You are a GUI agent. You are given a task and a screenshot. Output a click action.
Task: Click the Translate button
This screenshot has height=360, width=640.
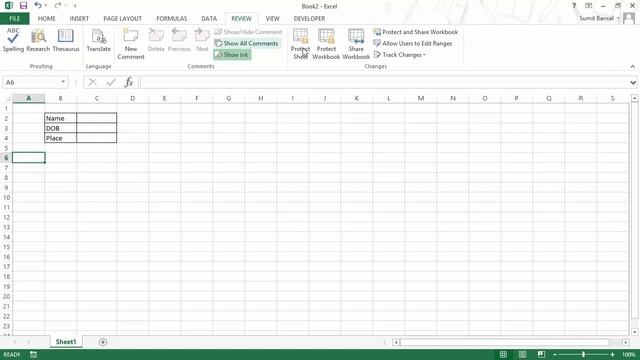pos(98,40)
